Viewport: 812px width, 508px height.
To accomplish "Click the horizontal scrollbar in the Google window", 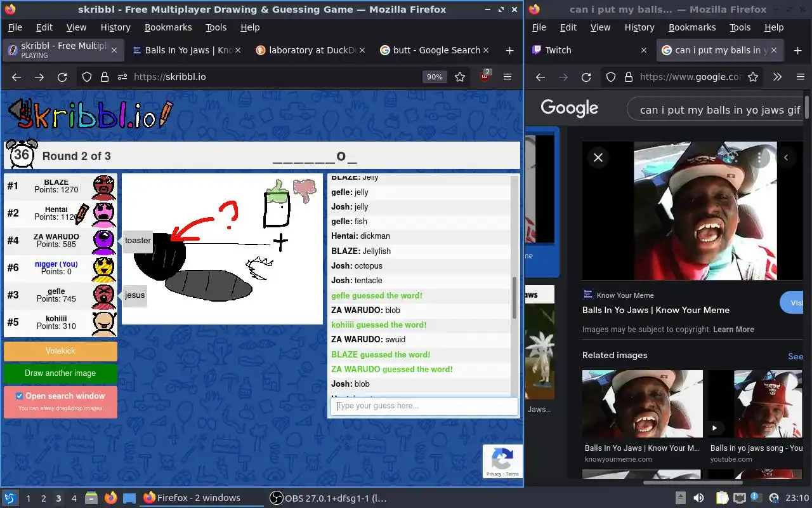I will 693,483.
